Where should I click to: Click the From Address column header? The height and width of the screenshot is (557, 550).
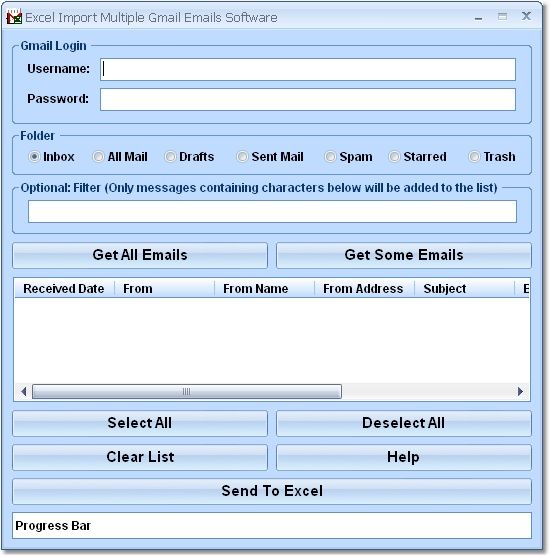coord(365,288)
